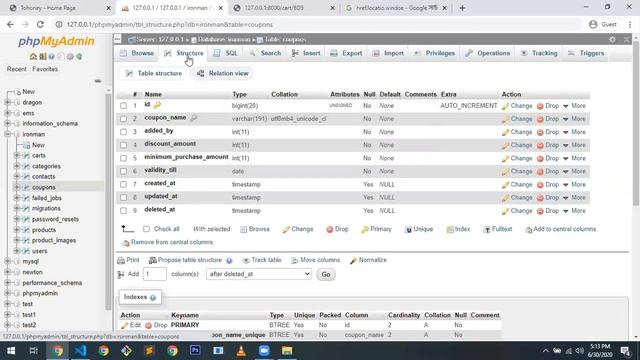Toggle the Check all checkbox

point(146,229)
